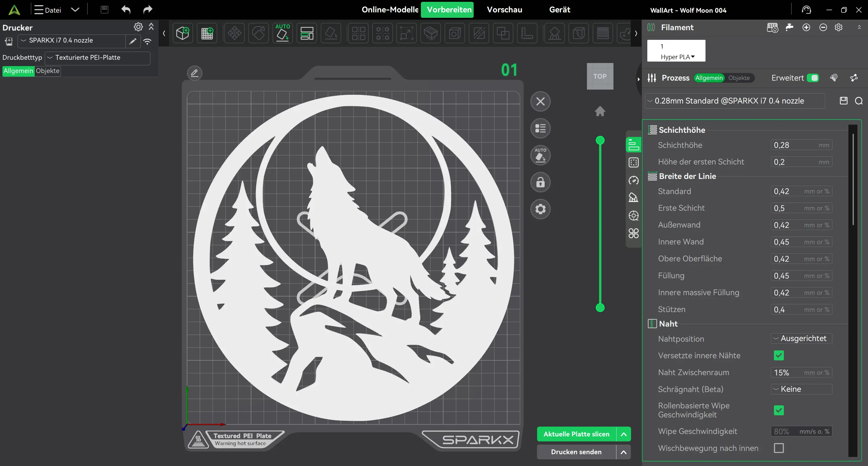Image resolution: width=868 pixels, height=466 pixels.
Task: Open the SPARKX i7 0.4 nozzle printer dropdown
Action: point(72,41)
